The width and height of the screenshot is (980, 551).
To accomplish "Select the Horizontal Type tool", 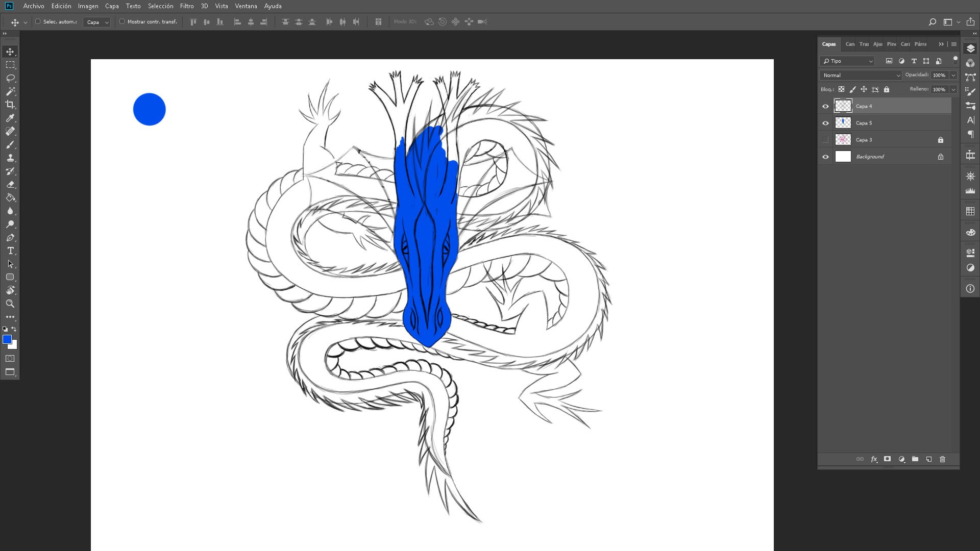I will [10, 251].
